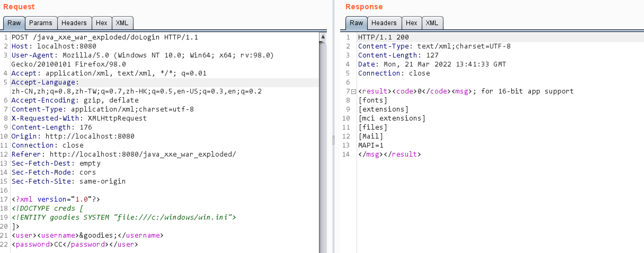Click the ENTITY goodies SYSTEM file line
Viewport: 644px width, 253px height.
(124, 217)
